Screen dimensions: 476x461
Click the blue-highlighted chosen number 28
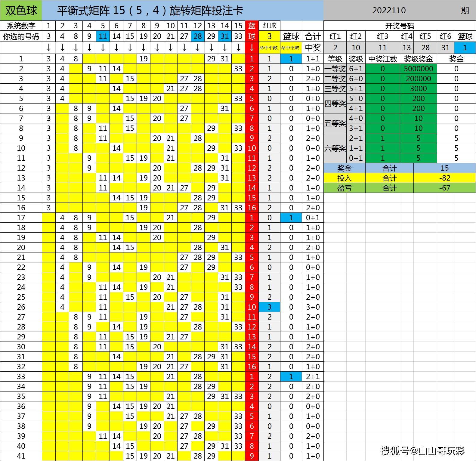(x=198, y=36)
